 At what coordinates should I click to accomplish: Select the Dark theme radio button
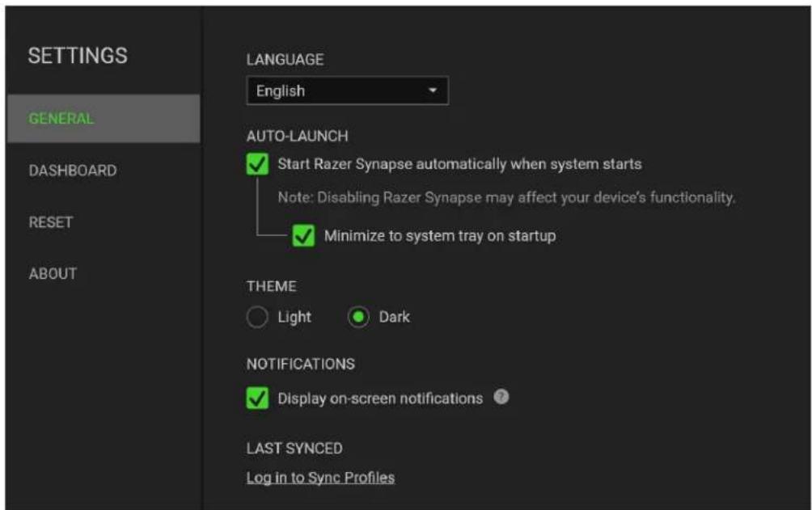[x=358, y=317]
